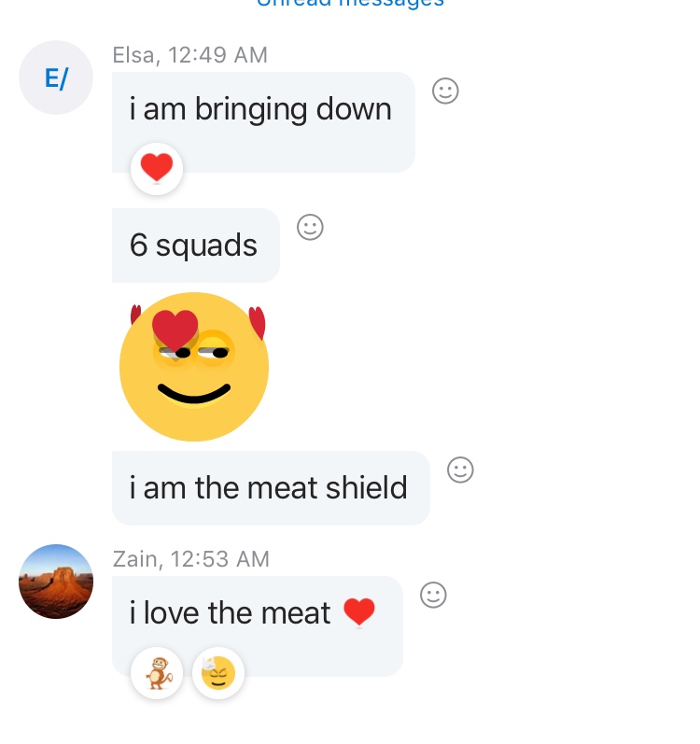
Task: Click the red heart emoji in Zain's message
Action: [x=359, y=612]
